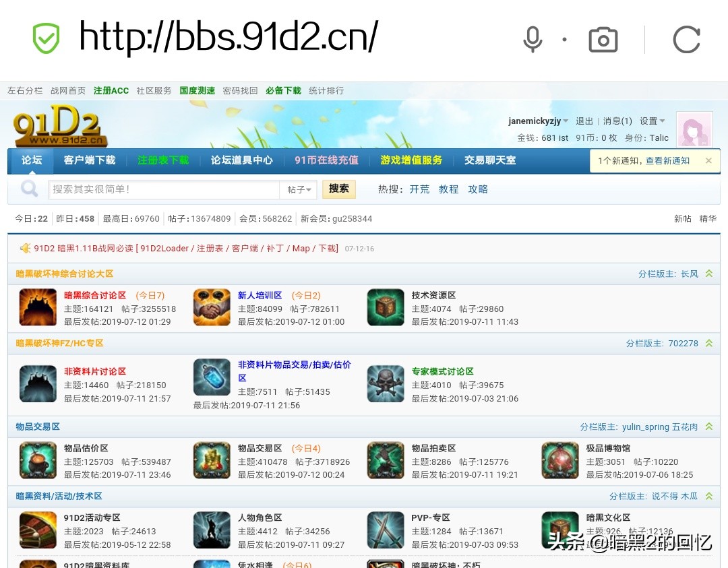Collapse the 物品交易区 category section
This screenshot has width=728, height=568.
tap(709, 427)
